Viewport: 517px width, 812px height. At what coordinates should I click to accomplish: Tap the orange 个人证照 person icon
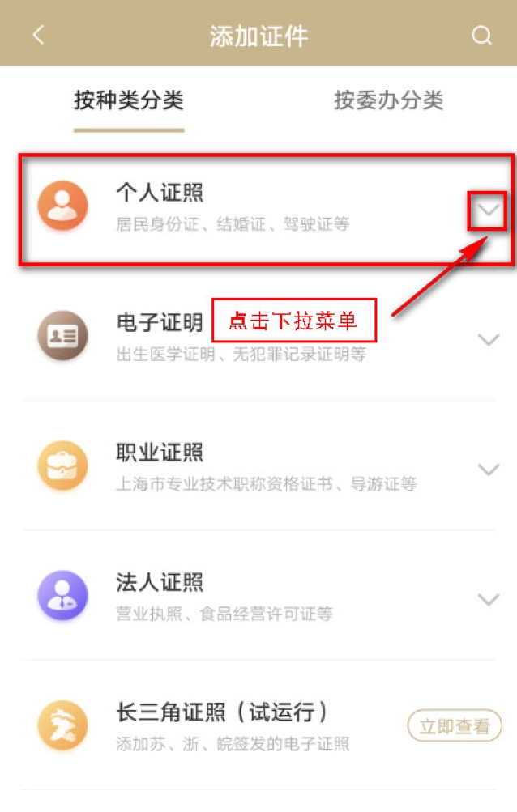tap(62, 206)
